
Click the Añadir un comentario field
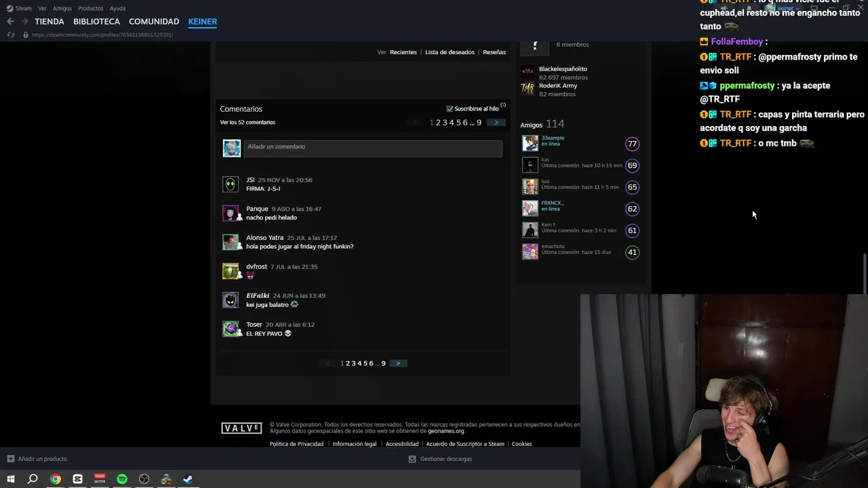[x=372, y=148]
